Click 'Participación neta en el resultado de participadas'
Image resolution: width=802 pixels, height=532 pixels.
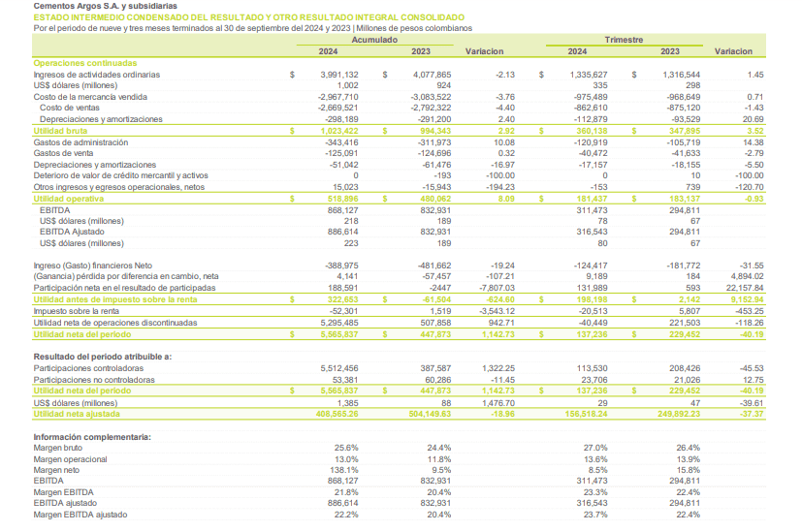(124, 288)
